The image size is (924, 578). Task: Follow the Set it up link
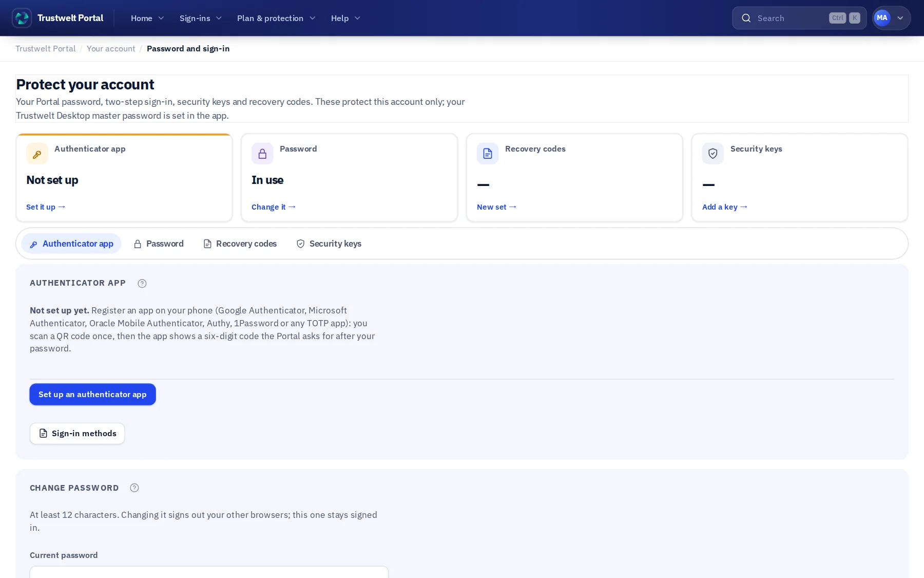tap(46, 207)
